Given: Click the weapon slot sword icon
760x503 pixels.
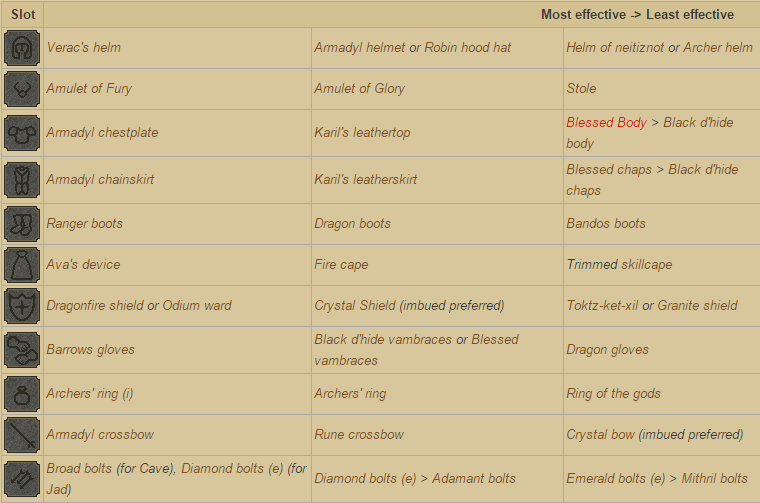Looking at the screenshot, I should coord(22,435).
